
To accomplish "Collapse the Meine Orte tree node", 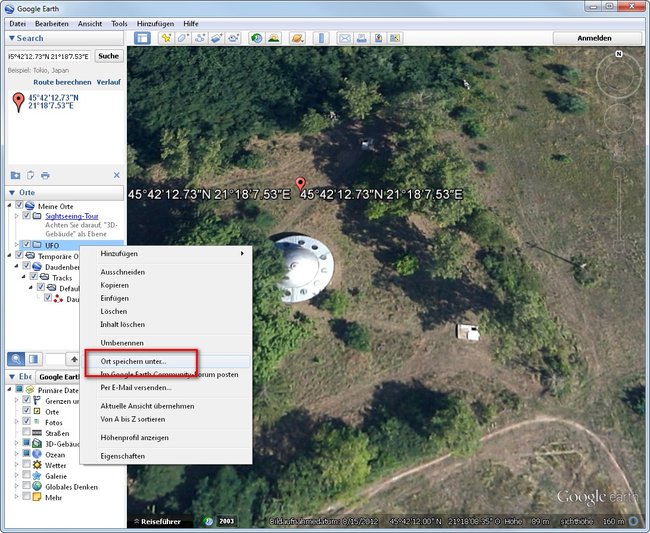I will (x=9, y=205).
